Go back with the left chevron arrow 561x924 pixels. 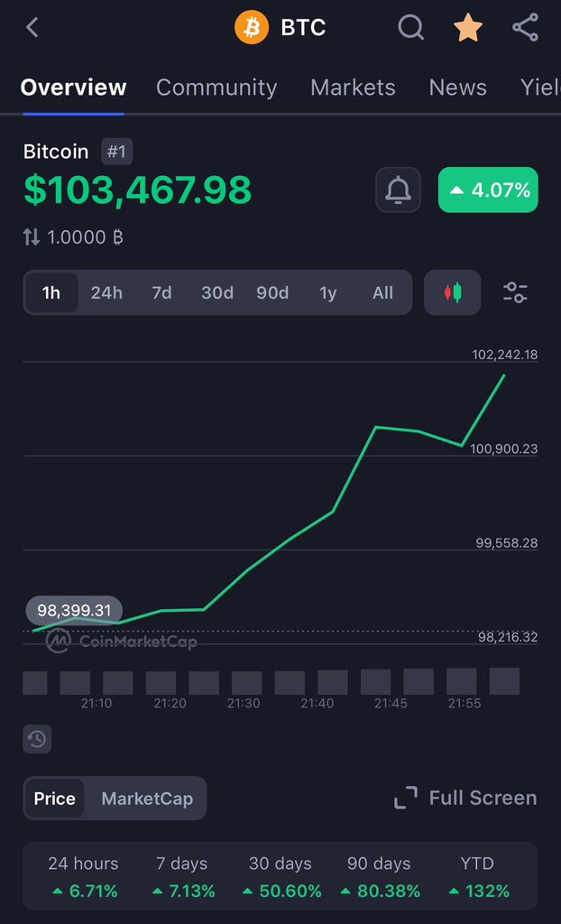[x=32, y=28]
